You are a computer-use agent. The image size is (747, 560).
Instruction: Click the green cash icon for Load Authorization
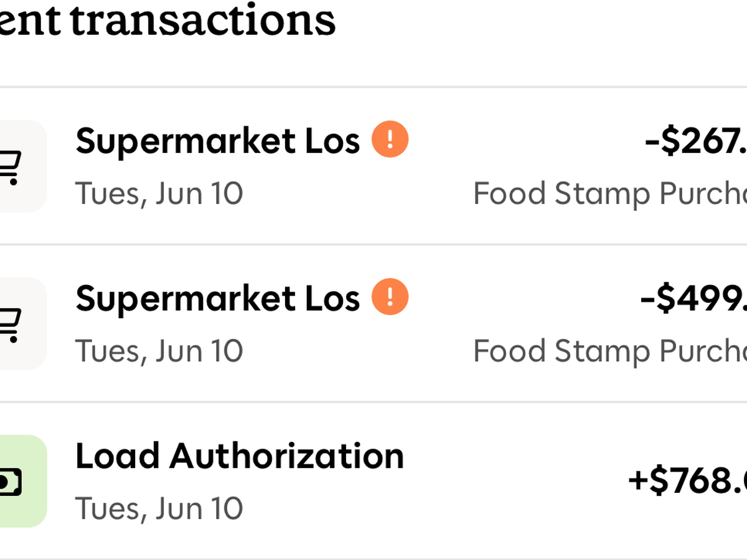tap(14, 481)
